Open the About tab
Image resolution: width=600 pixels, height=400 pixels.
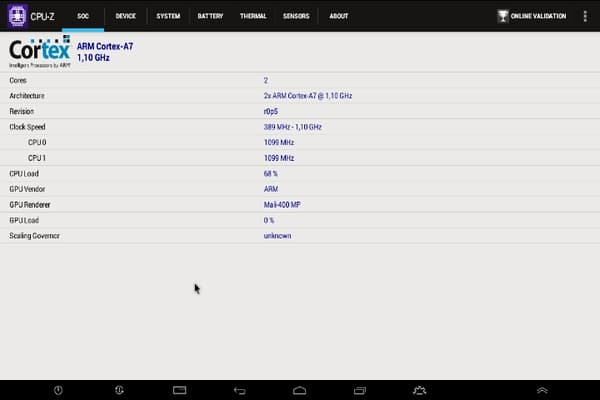pyautogui.click(x=339, y=16)
